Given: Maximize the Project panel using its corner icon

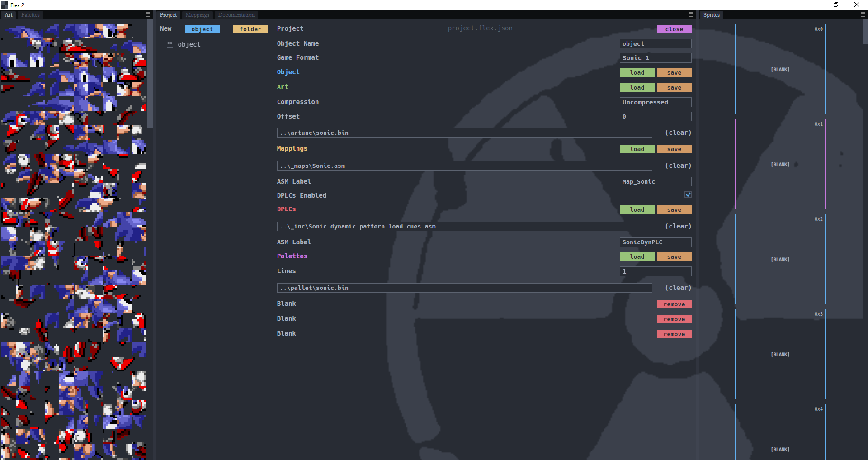Looking at the screenshot, I should point(691,15).
